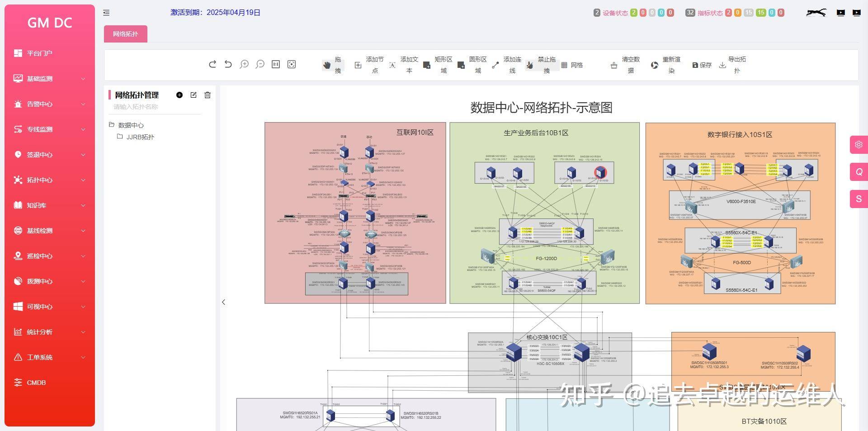
Task: Click the leopard logo icon in header
Action: coord(816,13)
